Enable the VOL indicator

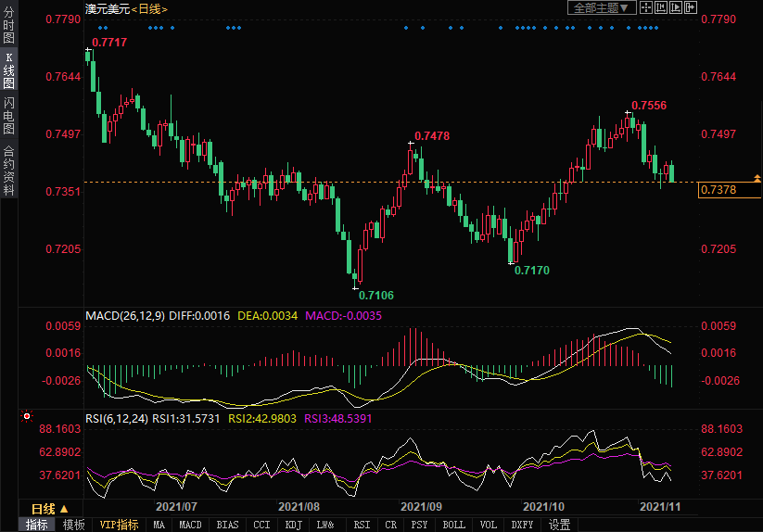click(x=488, y=525)
